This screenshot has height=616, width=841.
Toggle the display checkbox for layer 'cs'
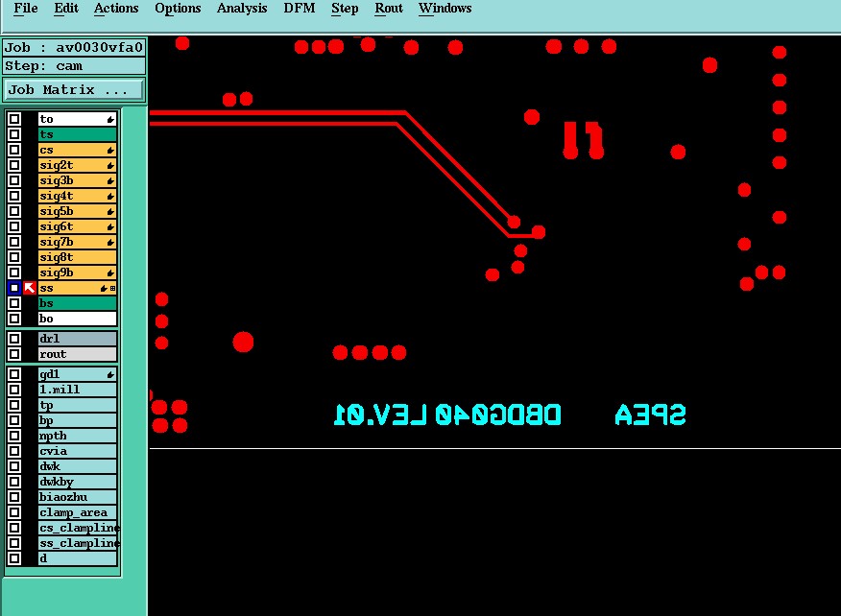pos(14,150)
